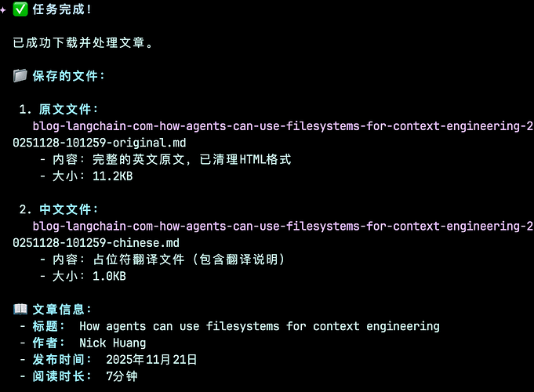Screen dimensions: 534x392
Task: Click the article title 'How agents can use filesystems'
Action: coord(259,326)
